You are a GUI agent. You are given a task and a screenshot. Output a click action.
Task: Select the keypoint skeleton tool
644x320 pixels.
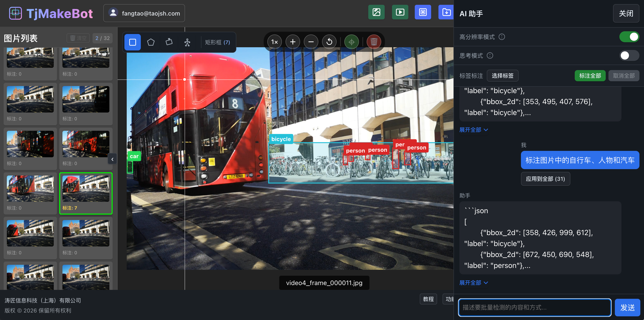coord(187,42)
